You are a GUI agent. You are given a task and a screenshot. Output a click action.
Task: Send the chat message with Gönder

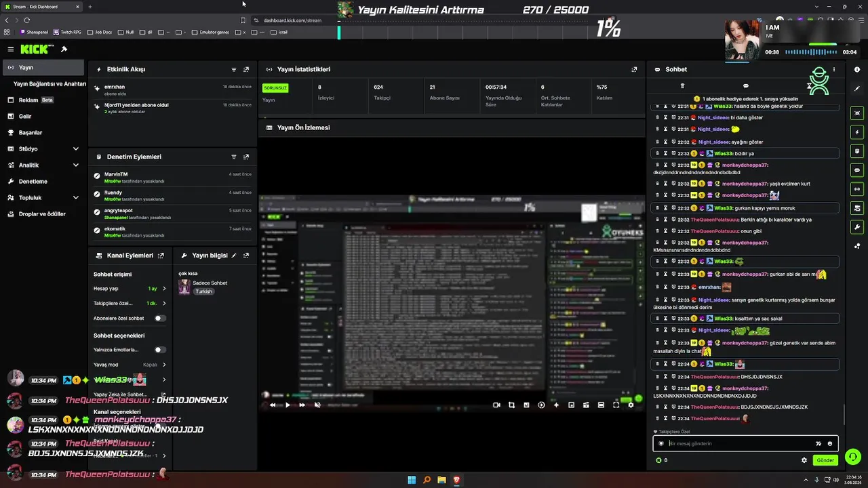pos(825,460)
